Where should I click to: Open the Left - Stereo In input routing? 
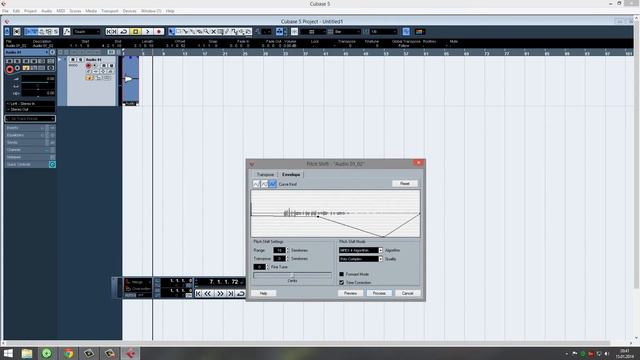[30, 104]
